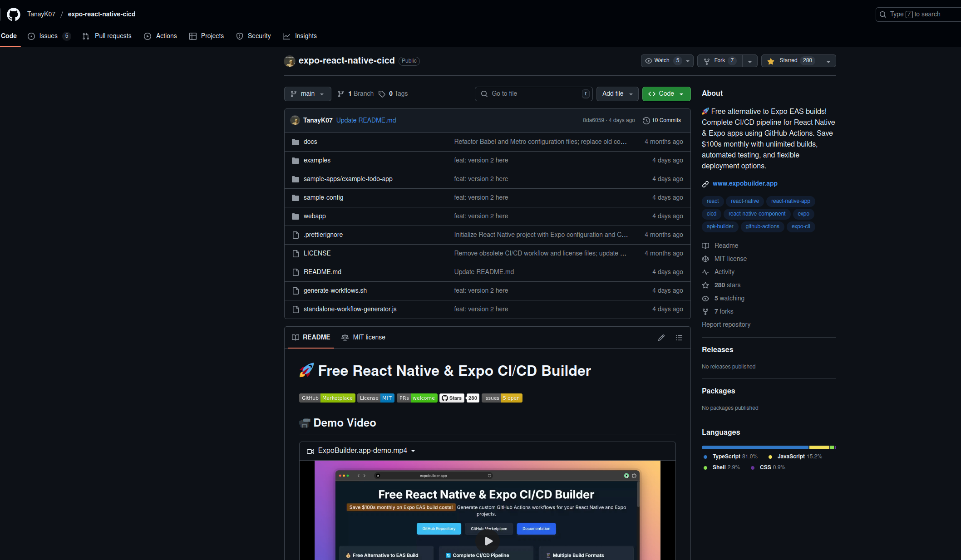Click the branch icon next to 1 Branch

point(341,94)
